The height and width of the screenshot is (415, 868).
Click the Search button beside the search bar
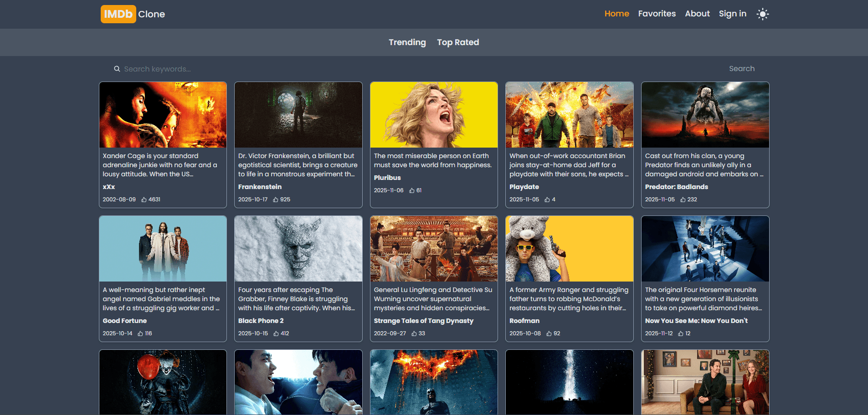pos(742,68)
